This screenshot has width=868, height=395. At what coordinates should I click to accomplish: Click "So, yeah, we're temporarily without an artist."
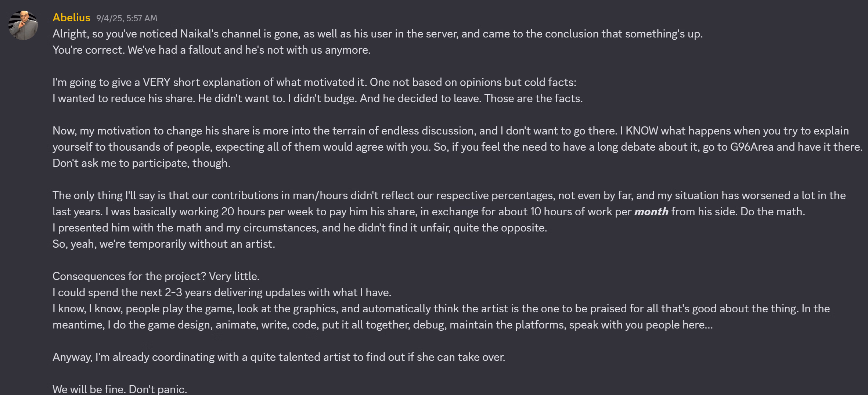coord(164,244)
